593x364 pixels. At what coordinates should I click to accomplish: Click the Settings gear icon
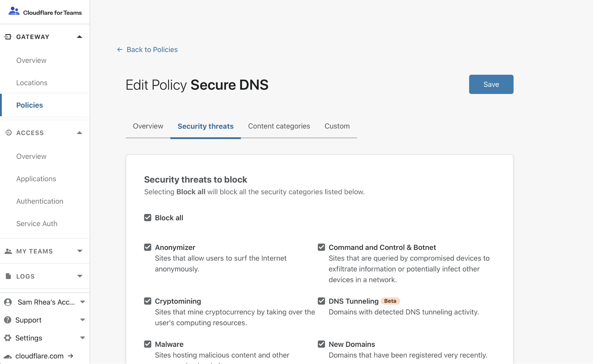8,338
